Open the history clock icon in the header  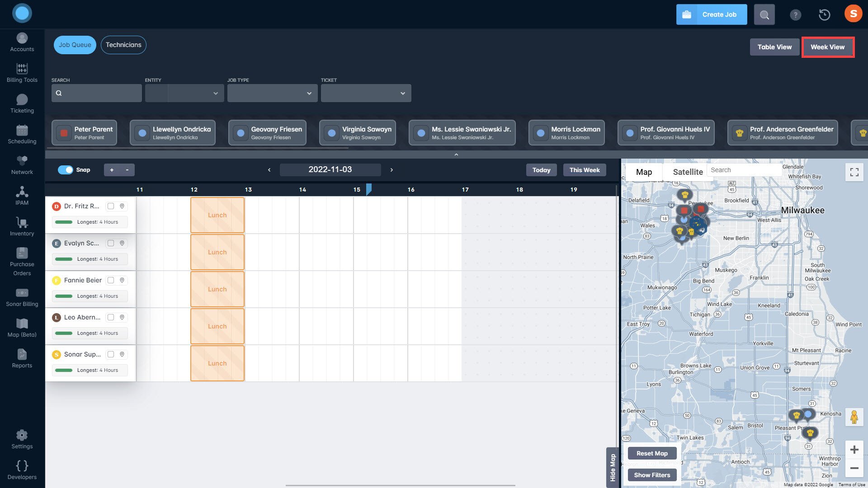pos(824,14)
